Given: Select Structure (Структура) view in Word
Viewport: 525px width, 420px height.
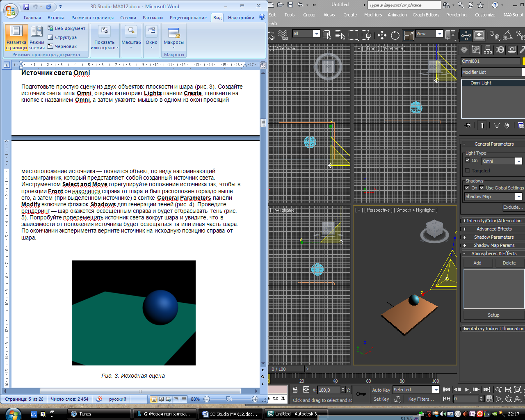Looking at the screenshot, I should point(62,37).
